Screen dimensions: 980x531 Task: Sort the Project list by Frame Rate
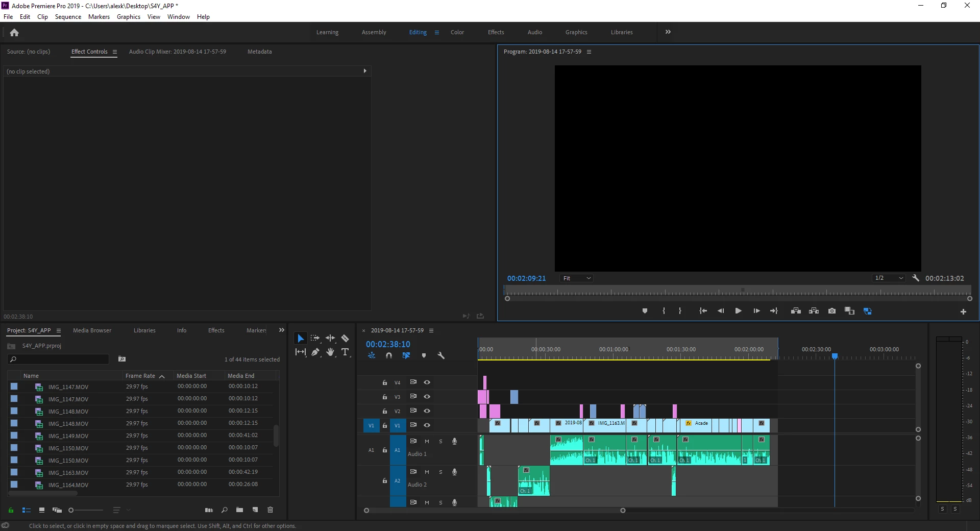[x=140, y=376]
